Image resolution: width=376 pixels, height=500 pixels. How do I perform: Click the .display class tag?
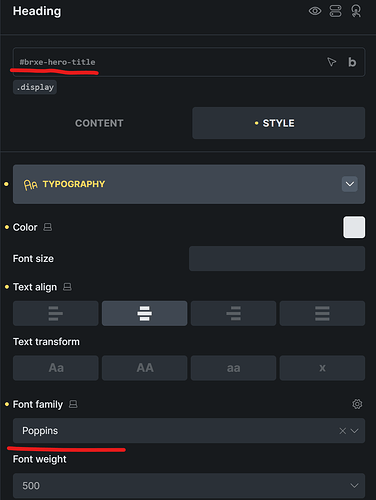35,87
